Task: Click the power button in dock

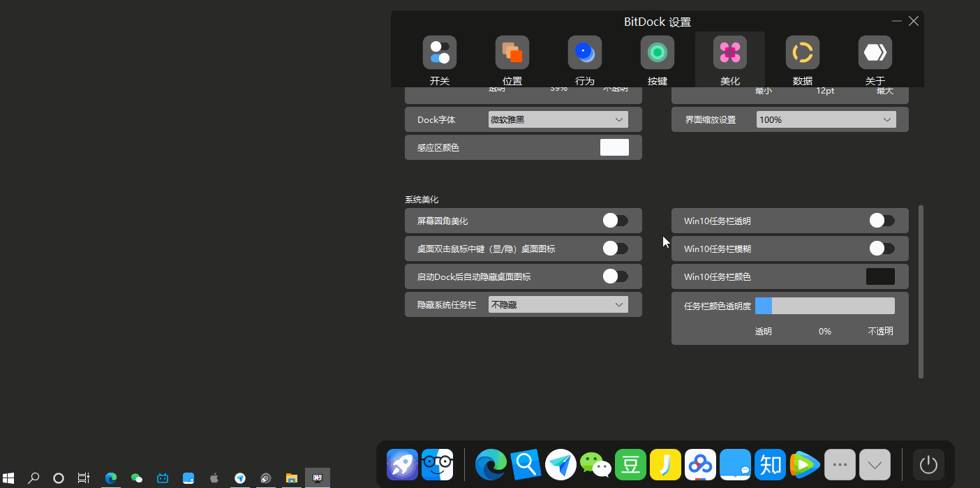Action: (x=928, y=464)
